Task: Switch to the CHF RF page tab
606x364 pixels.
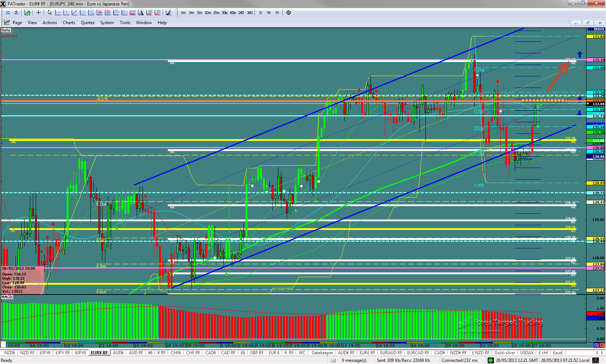Action: click(193, 353)
